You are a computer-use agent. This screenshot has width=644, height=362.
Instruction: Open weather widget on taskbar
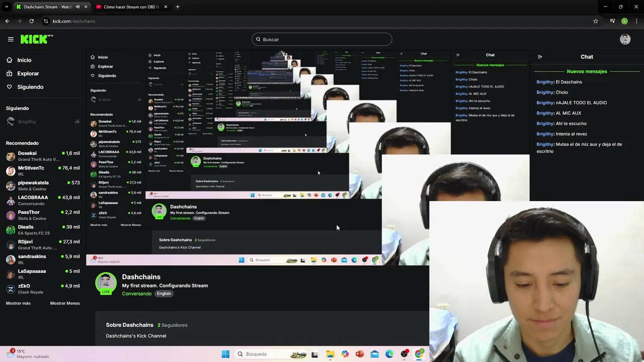(x=28, y=354)
